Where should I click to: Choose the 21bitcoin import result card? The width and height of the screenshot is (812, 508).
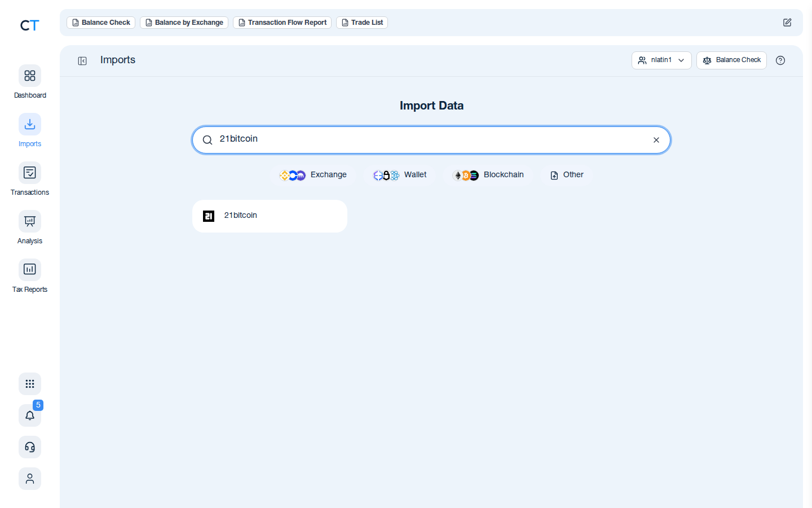click(270, 216)
